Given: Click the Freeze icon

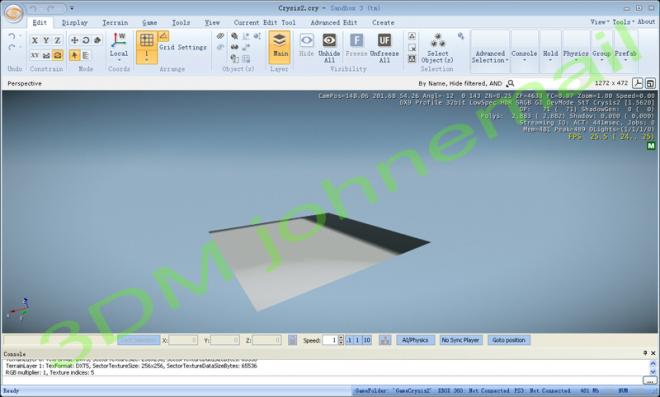Looking at the screenshot, I should [357, 40].
